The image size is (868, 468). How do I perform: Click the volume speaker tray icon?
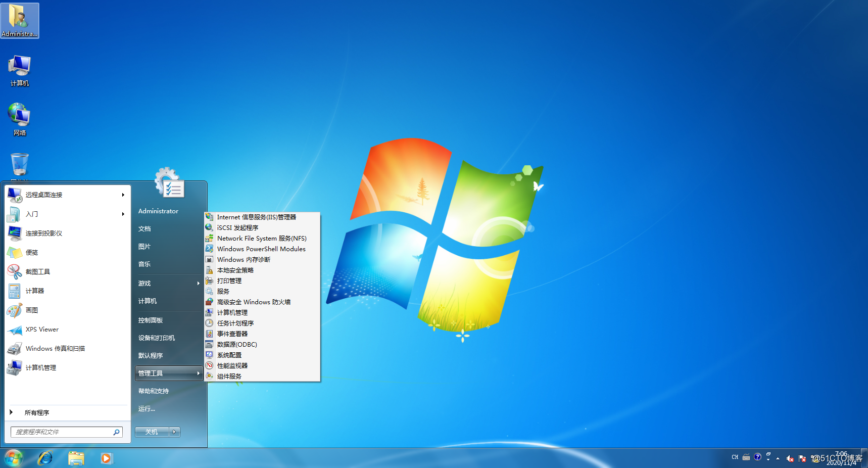click(790, 458)
